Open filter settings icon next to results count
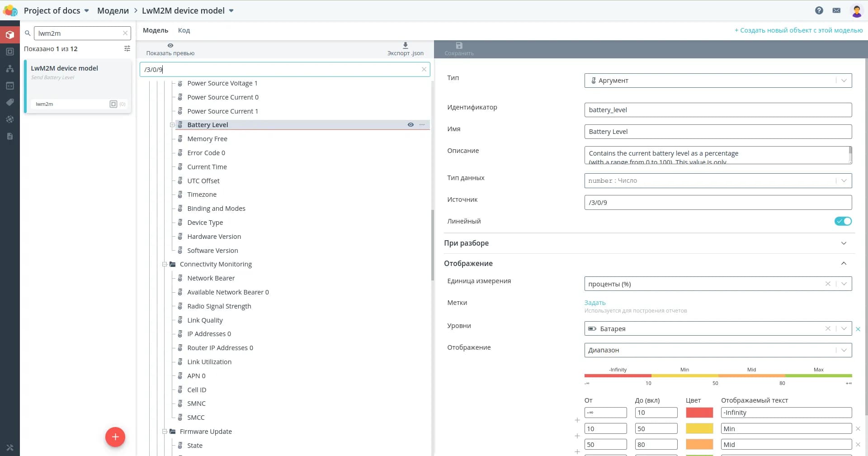 pyautogui.click(x=127, y=49)
